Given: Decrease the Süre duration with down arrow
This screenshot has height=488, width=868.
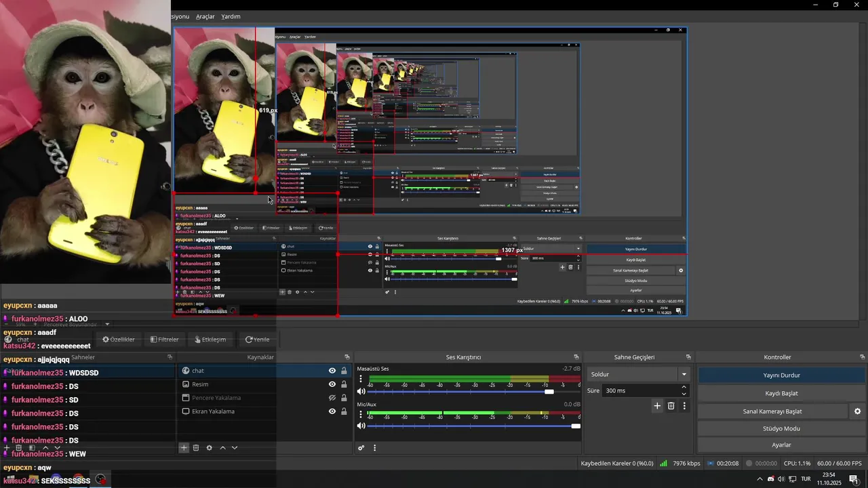Looking at the screenshot, I should pyautogui.click(x=684, y=394).
